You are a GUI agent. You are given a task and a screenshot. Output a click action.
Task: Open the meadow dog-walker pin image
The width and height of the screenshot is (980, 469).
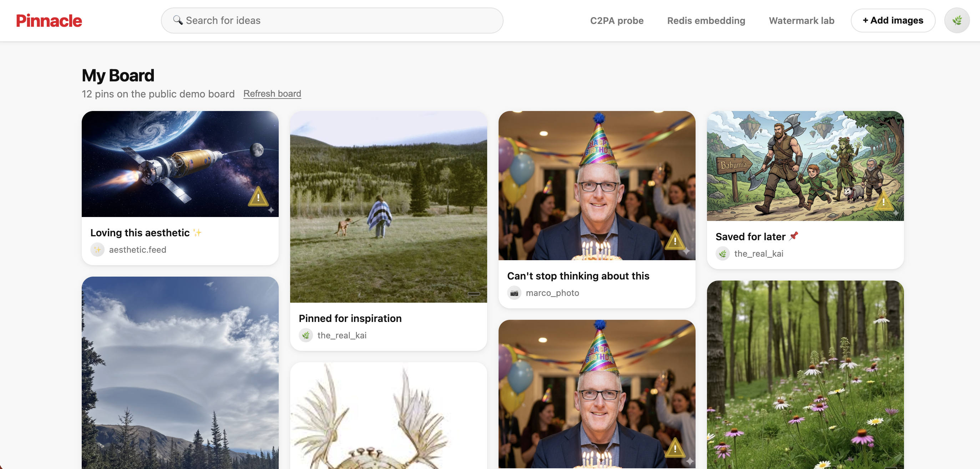tap(388, 207)
